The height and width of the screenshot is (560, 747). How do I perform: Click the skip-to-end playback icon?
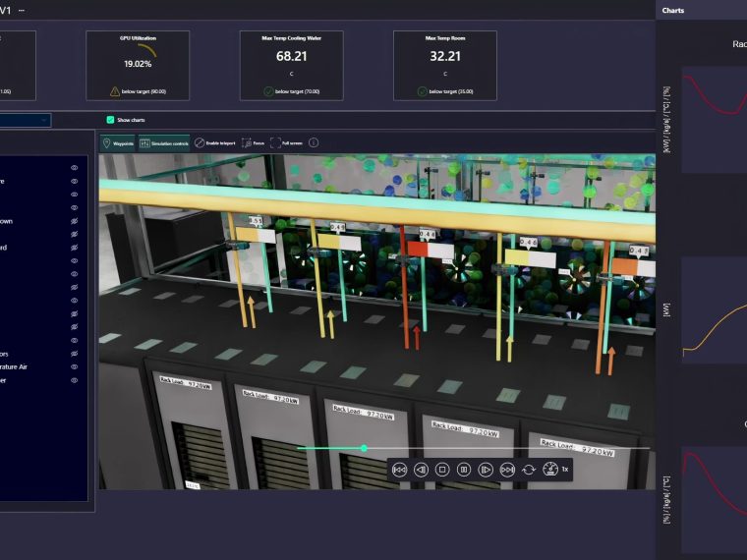coord(507,470)
